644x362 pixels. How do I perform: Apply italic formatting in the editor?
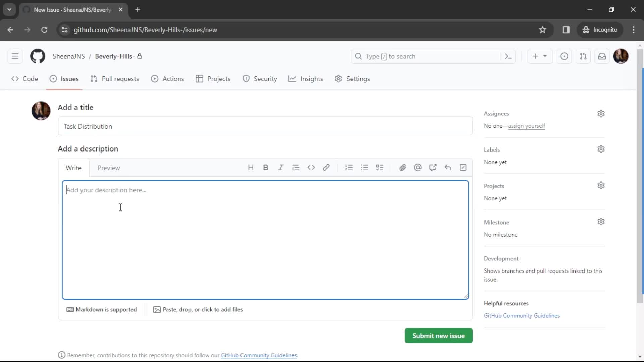coord(281,168)
